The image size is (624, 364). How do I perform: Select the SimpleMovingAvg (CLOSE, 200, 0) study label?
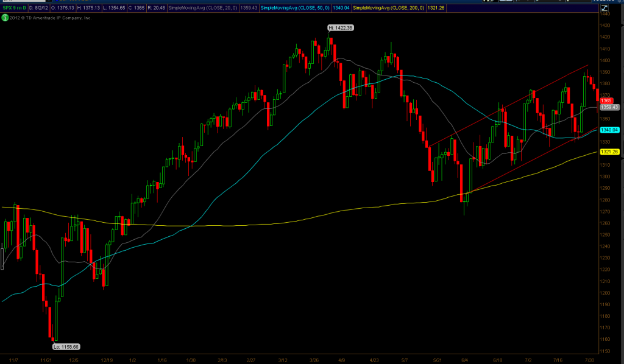coord(388,8)
